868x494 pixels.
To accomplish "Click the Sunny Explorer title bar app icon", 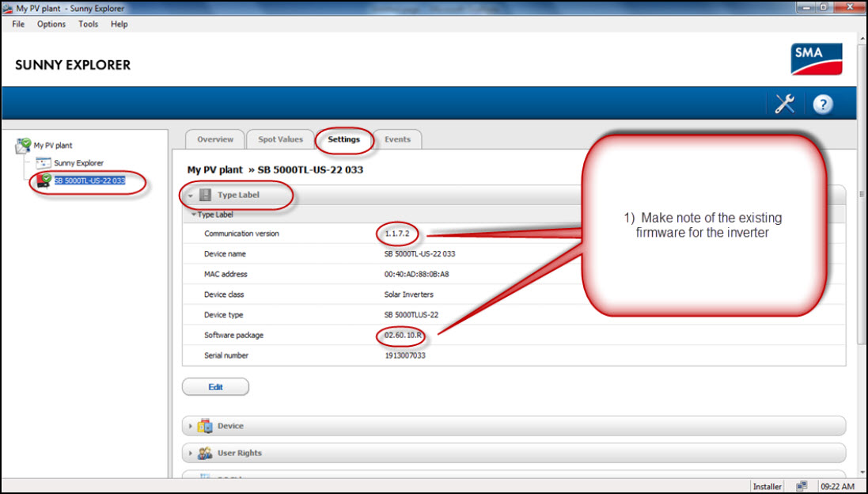I will click(8, 8).
